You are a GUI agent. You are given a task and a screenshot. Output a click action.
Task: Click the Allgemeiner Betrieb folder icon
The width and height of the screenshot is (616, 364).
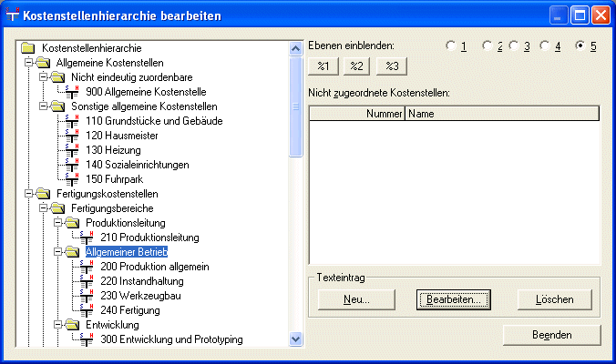coord(72,252)
